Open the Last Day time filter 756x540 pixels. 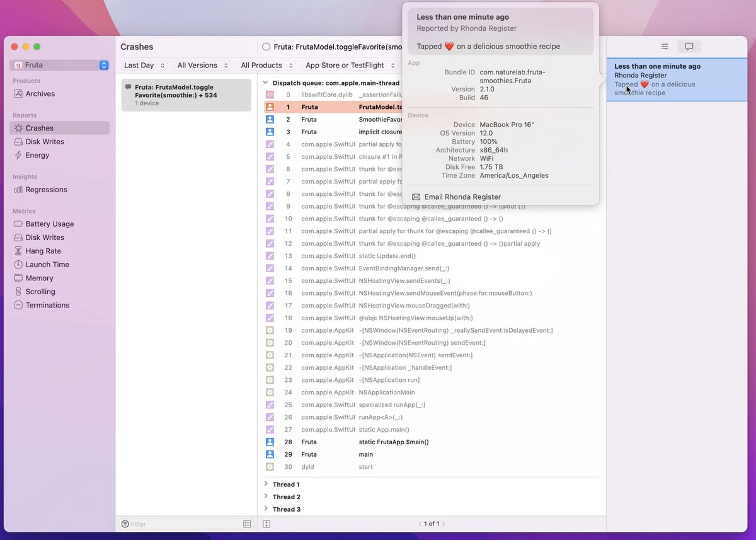pyautogui.click(x=144, y=66)
